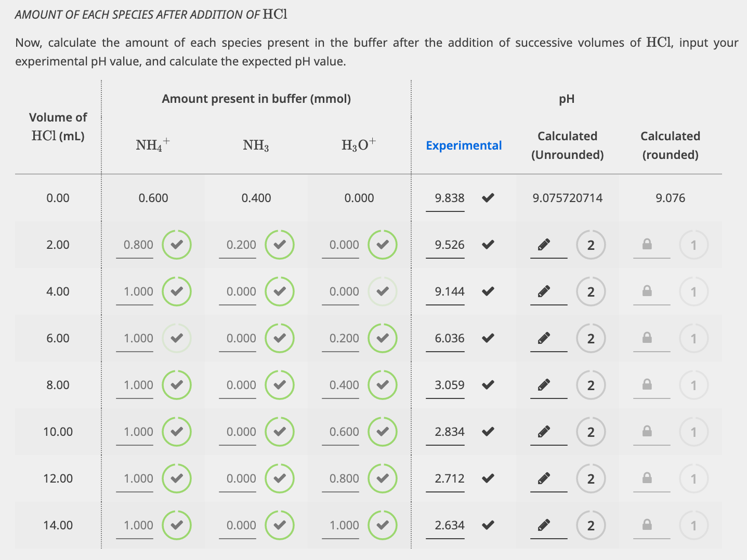Screen dimensions: 747x560
Task: Select the checkmark icon for NH3 value 0.200
Action: [279, 244]
